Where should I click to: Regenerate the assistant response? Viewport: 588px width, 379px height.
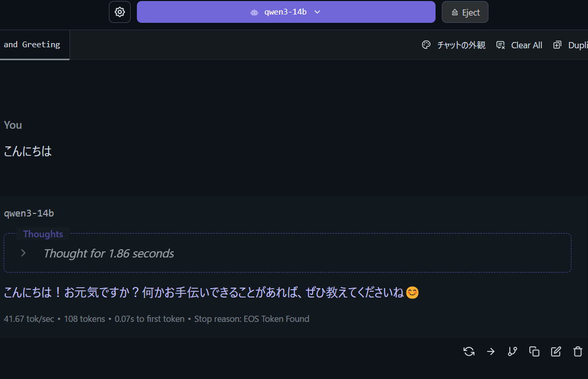469,351
